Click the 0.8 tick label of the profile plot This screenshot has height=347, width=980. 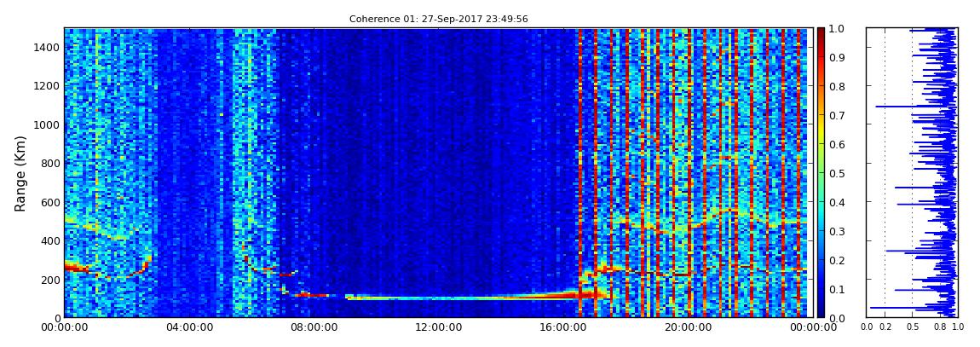tap(940, 327)
